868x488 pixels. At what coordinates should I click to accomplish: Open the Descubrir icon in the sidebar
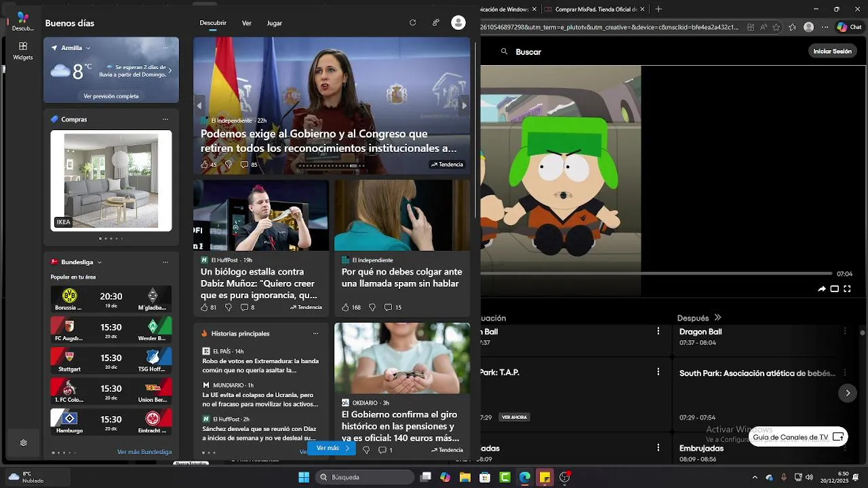click(x=22, y=21)
